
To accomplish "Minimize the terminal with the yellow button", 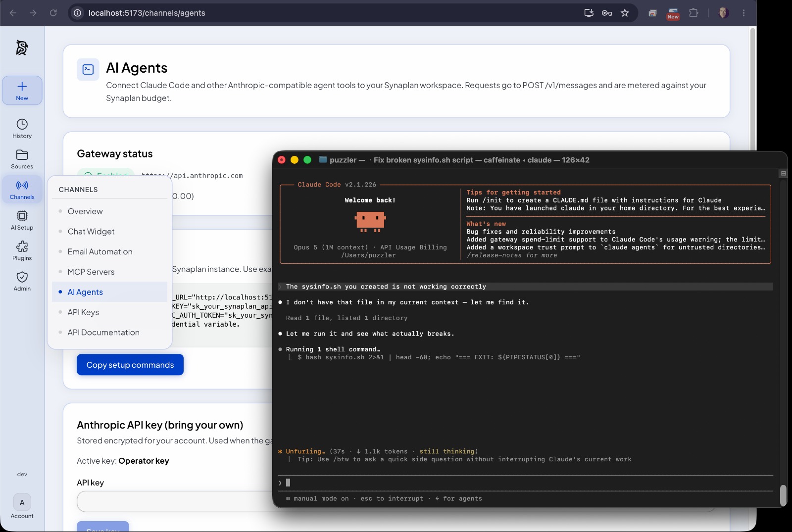I will [x=295, y=160].
